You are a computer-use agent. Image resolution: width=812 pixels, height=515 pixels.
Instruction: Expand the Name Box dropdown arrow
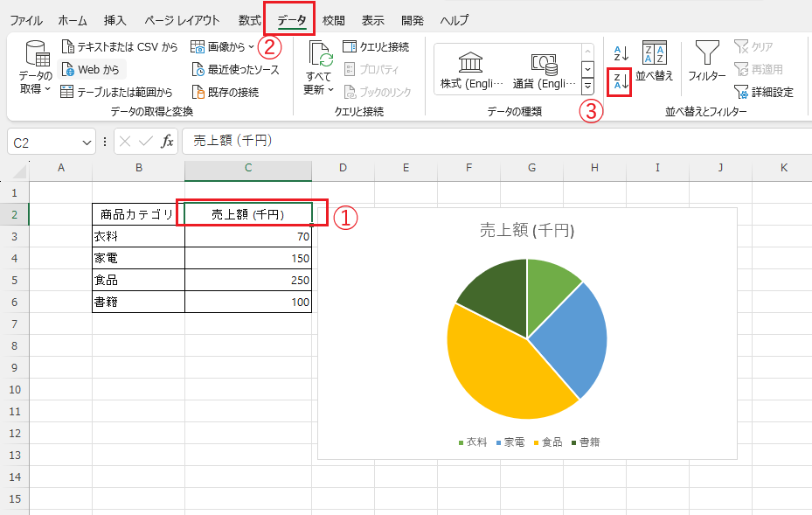pos(87,143)
